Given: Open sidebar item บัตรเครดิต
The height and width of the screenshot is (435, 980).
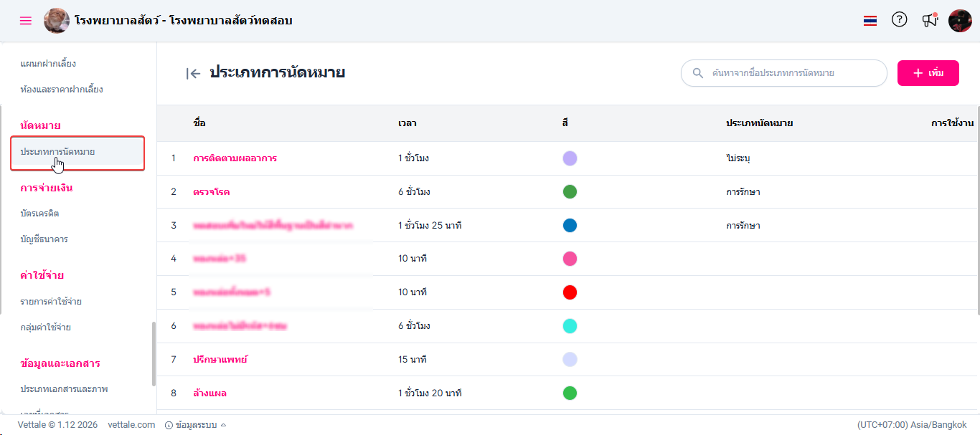Looking at the screenshot, I should pos(39,214).
